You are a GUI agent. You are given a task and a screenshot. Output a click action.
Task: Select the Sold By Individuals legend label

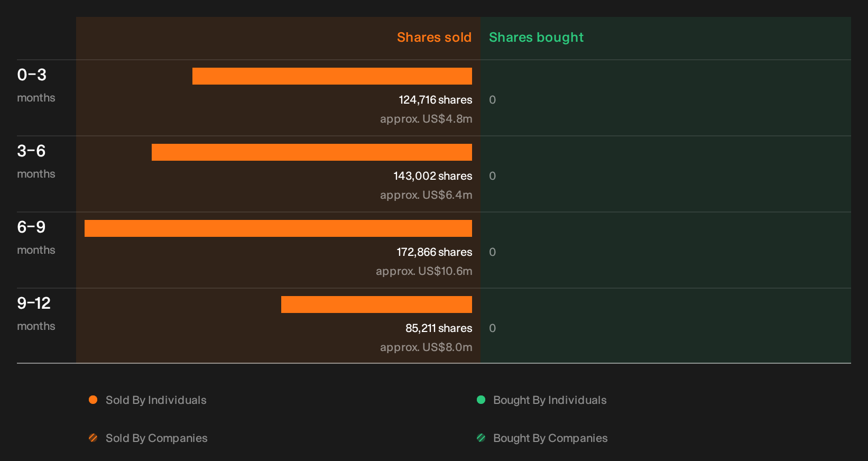tap(156, 400)
